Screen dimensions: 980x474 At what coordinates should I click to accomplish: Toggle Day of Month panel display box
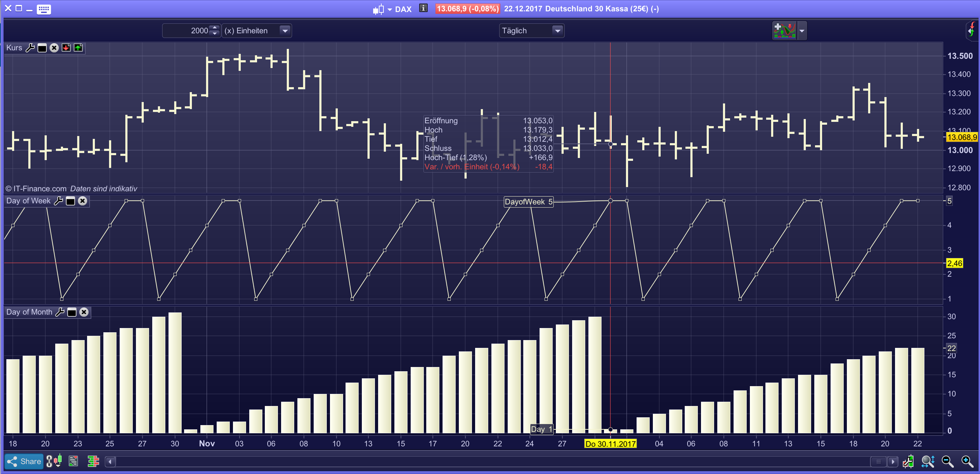[x=72, y=312]
